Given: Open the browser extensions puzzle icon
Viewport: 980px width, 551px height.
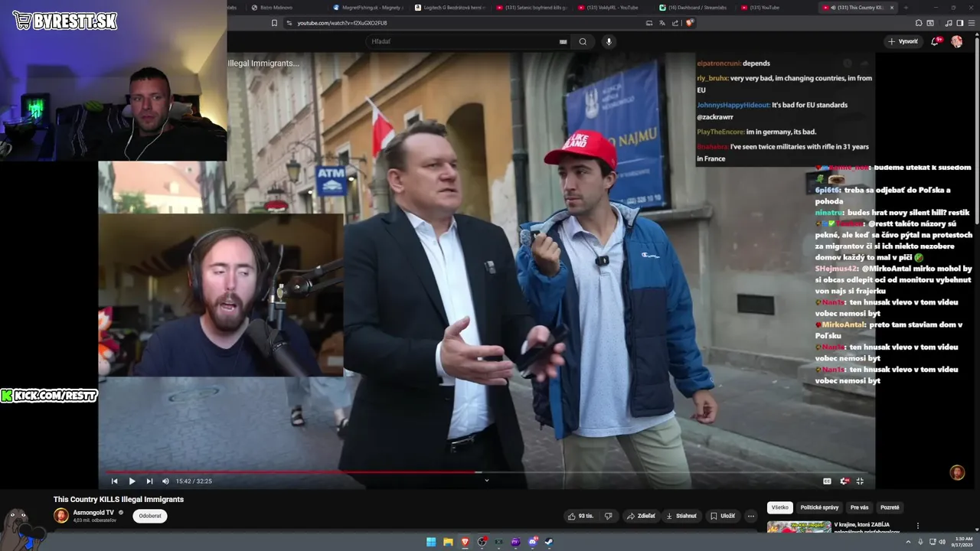Looking at the screenshot, I should click(x=919, y=23).
